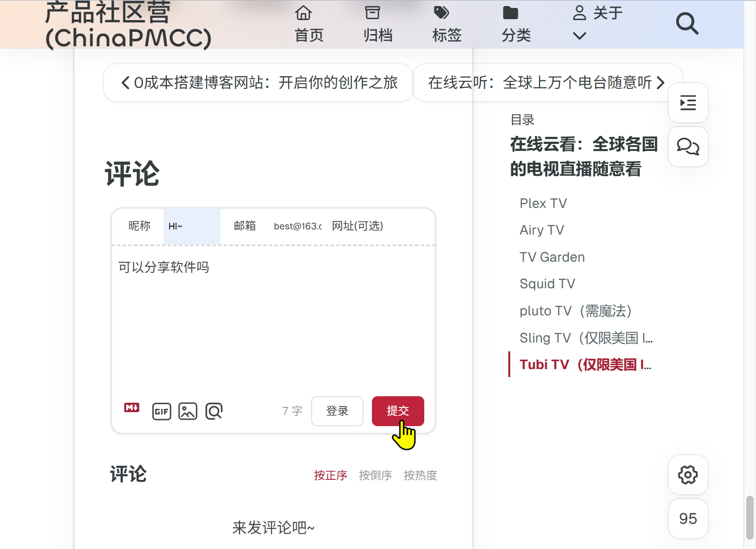Insert a GIF using the GIF icon
This screenshot has width=756, height=549.
point(162,411)
